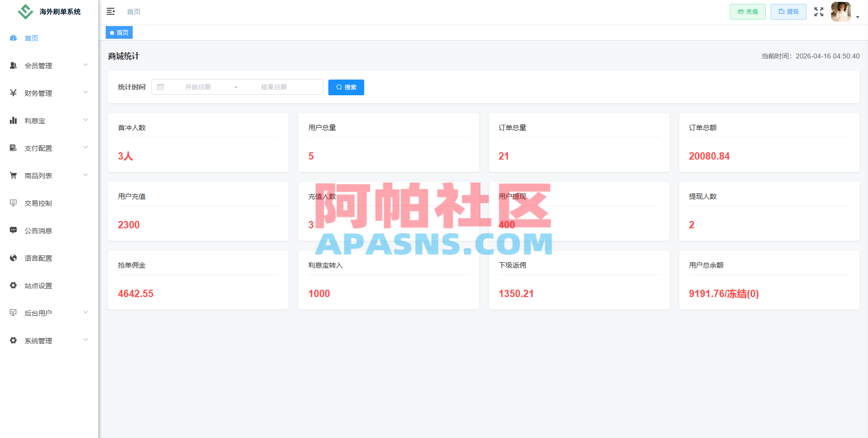The image size is (868, 438).
Task: Click the 订单总额 value 20080.84
Action: pyautogui.click(x=709, y=156)
